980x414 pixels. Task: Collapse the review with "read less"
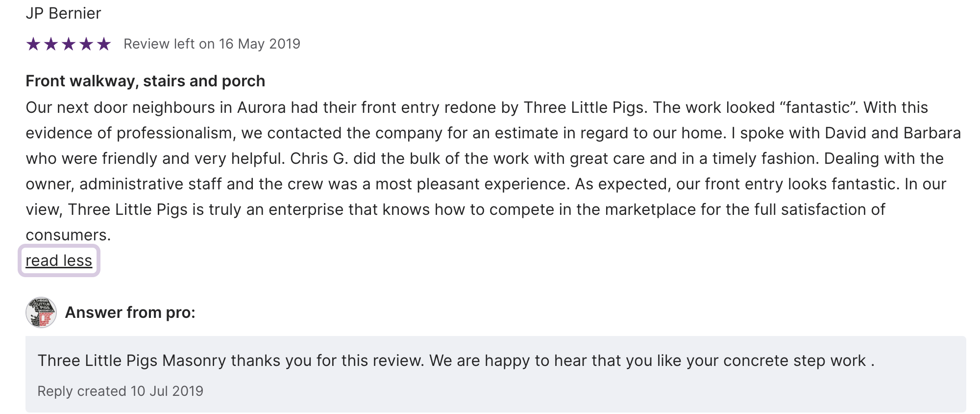pyautogui.click(x=59, y=260)
